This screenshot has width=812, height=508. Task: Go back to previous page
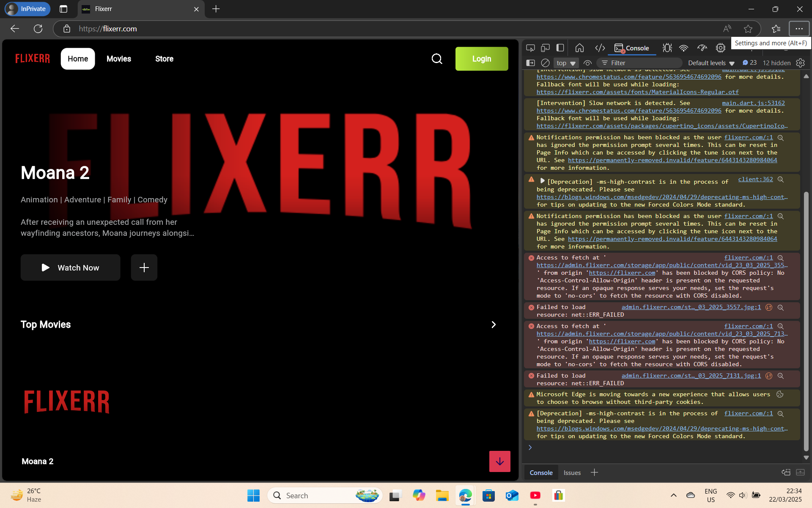click(15, 29)
